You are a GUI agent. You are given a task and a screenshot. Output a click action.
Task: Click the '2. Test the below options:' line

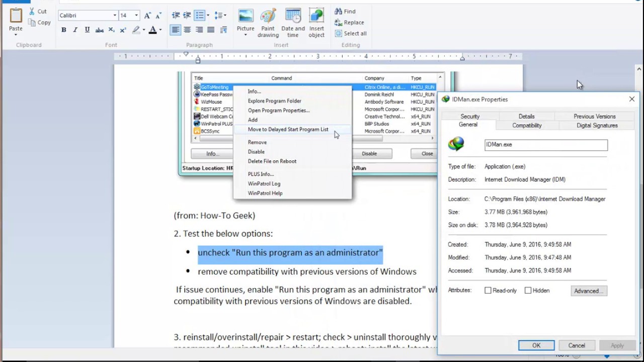pyautogui.click(x=223, y=233)
